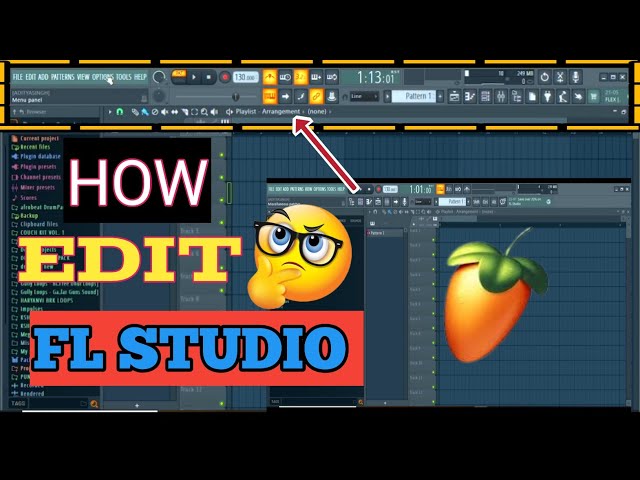Viewport: 640px width, 480px height.
Task: Open the plugin picker plug icon
Action: [x=548, y=97]
